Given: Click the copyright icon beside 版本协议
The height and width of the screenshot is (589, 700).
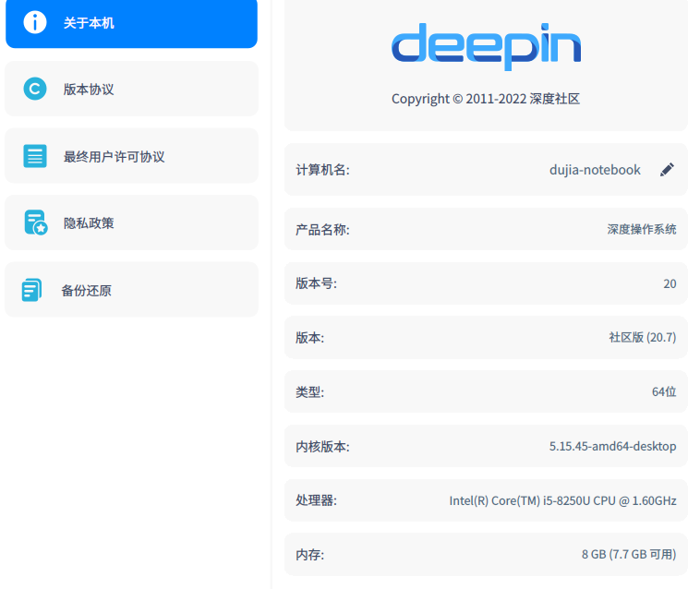Looking at the screenshot, I should [35, 89].
